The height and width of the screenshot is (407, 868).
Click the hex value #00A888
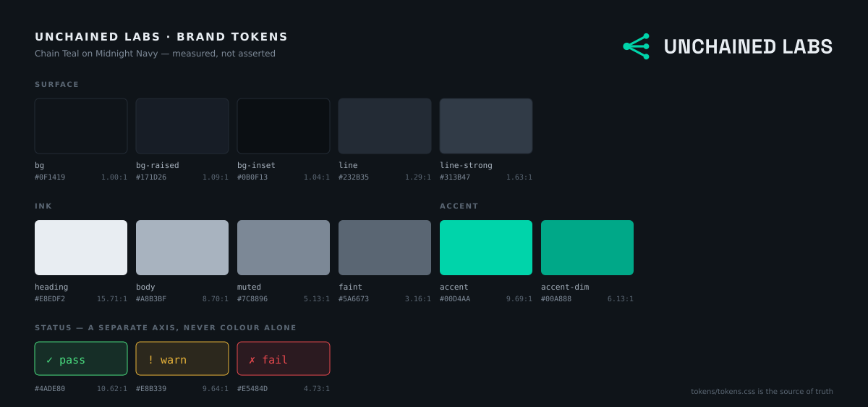(556, 299)
